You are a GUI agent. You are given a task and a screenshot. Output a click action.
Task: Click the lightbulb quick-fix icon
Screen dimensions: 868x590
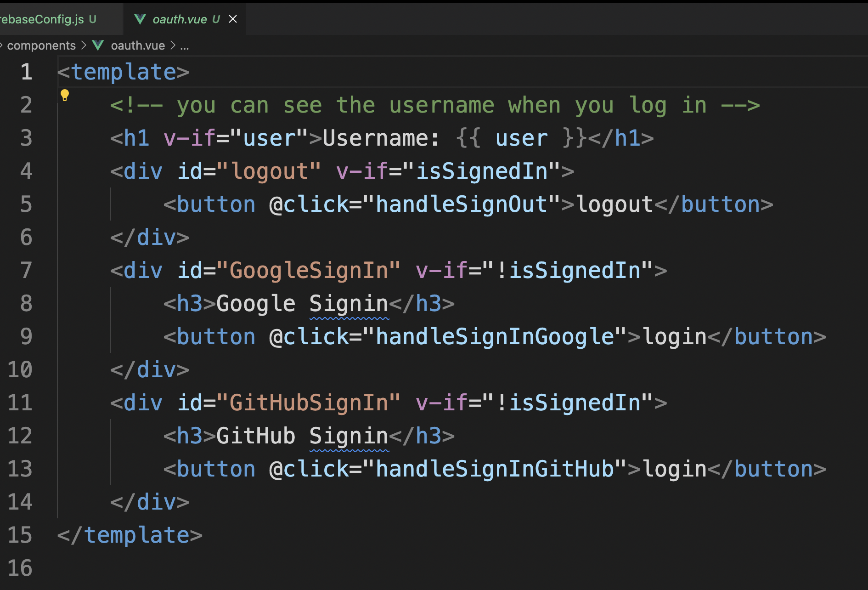tap(65, 95)
